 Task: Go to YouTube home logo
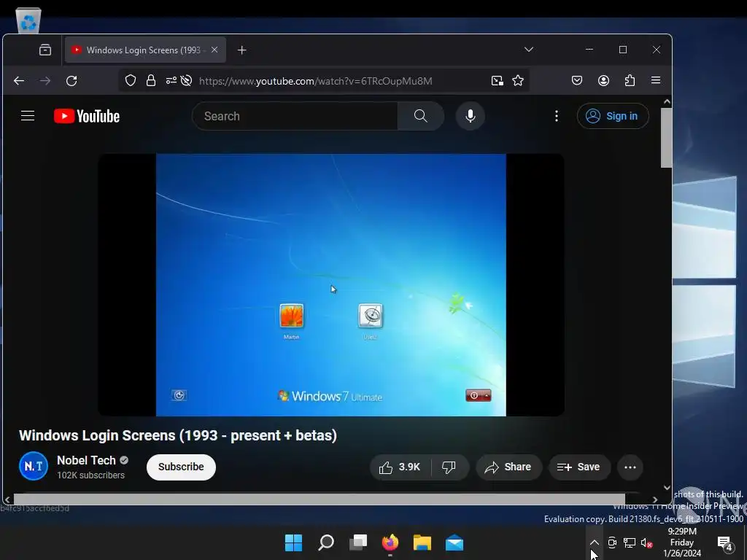[x=86, y=116]
